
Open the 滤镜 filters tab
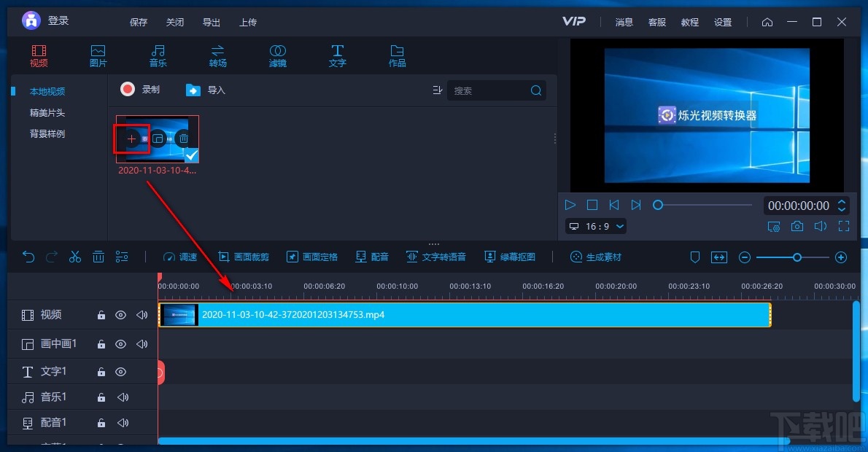coord(277,56)
